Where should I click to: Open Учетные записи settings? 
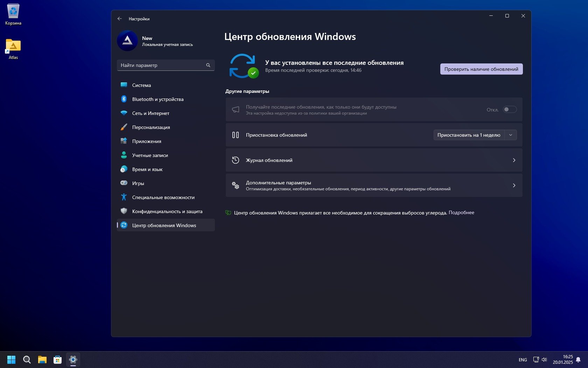click(166, 155)
